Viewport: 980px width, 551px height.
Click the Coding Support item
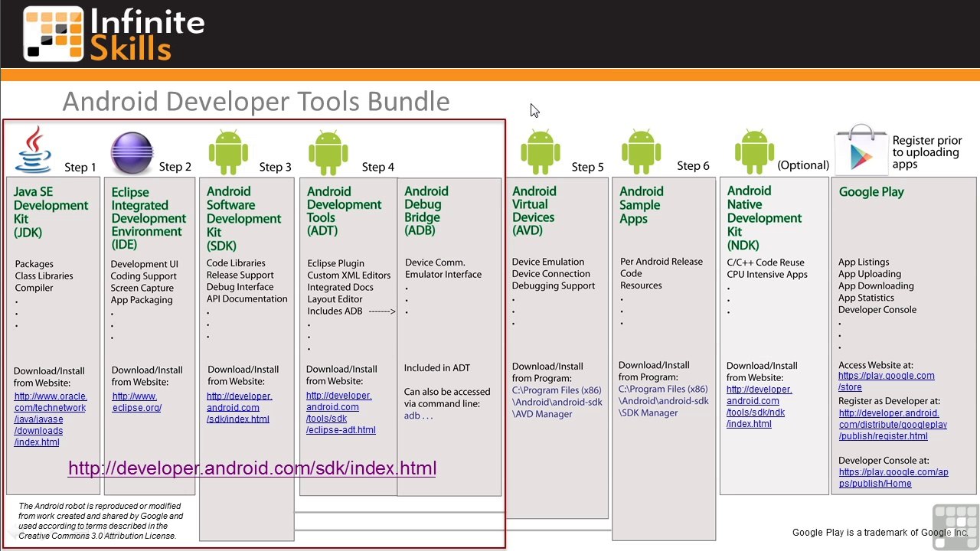click(143, 276)
